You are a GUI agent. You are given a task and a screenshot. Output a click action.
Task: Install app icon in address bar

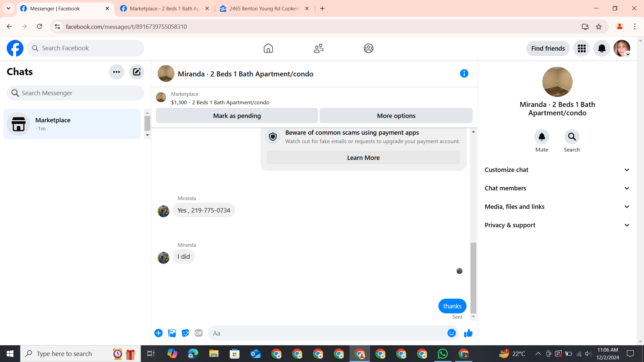pos(585,27)
